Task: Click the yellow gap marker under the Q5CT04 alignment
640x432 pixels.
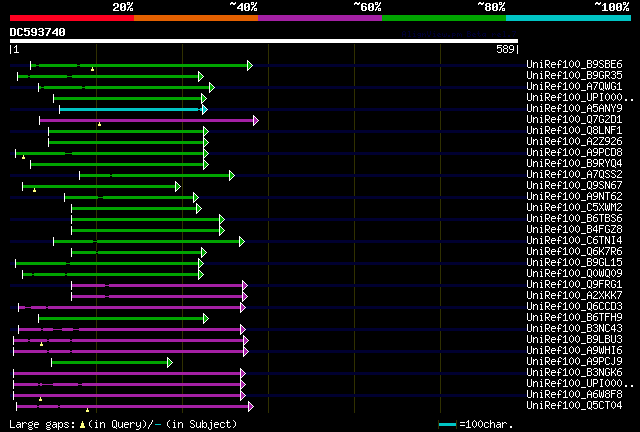Action: pyautogui.click(x=87, y=410)
